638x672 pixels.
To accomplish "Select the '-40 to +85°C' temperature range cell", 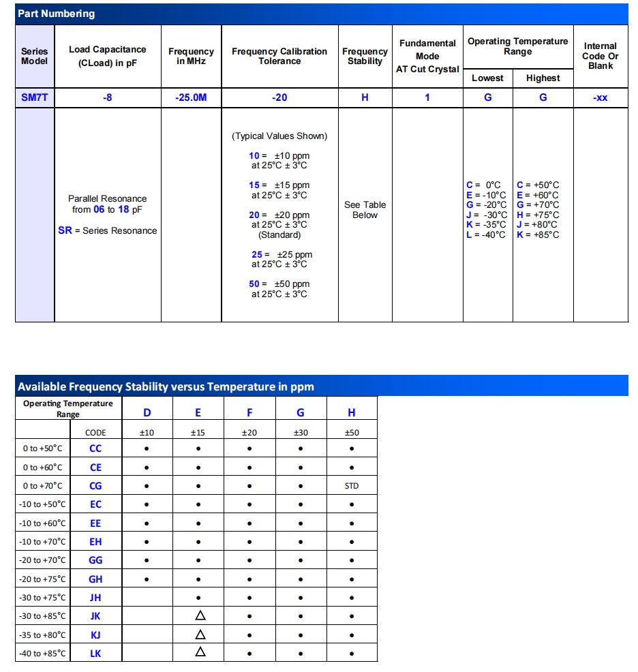I will (x=44, y=653).
